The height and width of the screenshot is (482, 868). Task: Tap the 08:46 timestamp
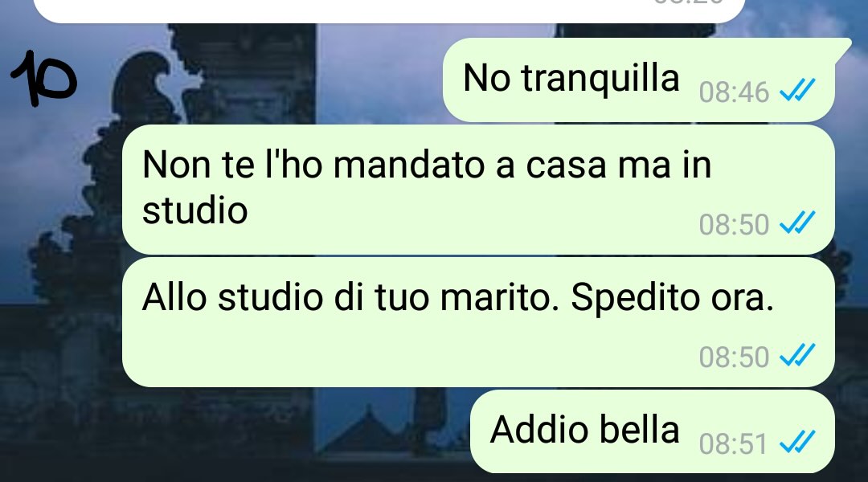[x=734, y=92]
